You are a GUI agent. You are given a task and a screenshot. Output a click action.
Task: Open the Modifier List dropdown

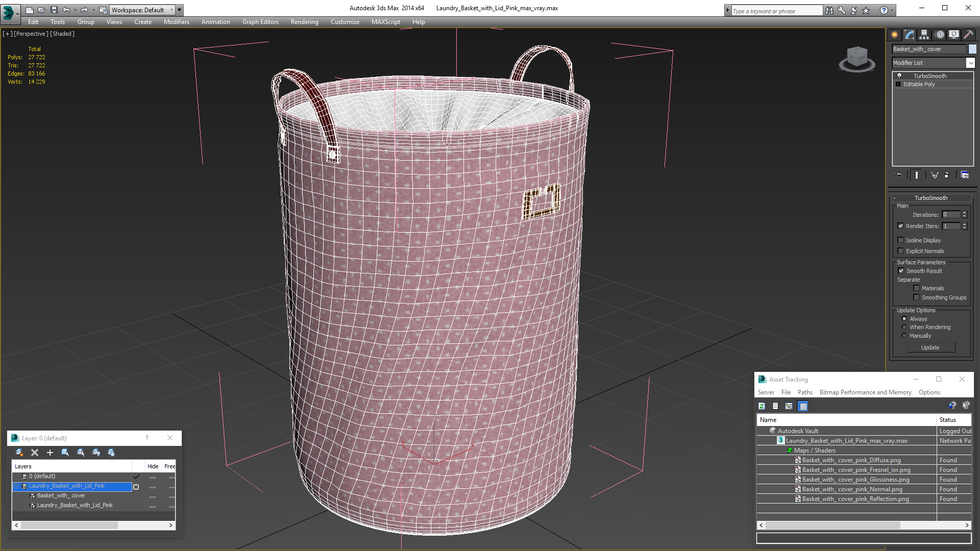[x=970, y=63]
